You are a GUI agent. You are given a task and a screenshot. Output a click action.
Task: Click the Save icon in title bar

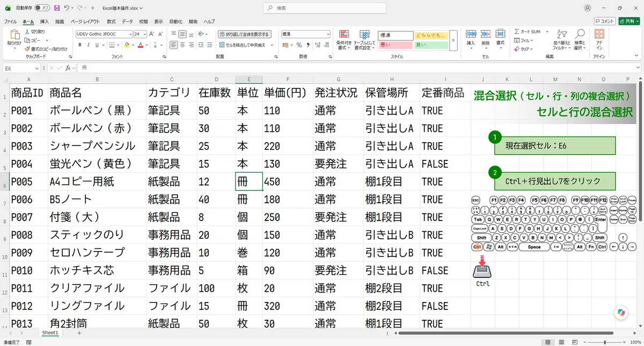[56, 8]
